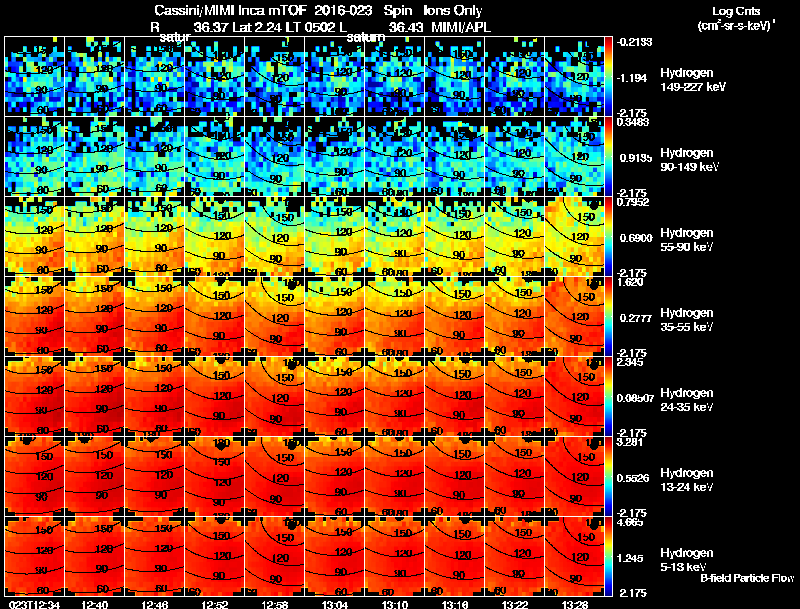Click the 1.620 colorbar value
Viewport: 800px width, 609px height.
coord(631,283)
